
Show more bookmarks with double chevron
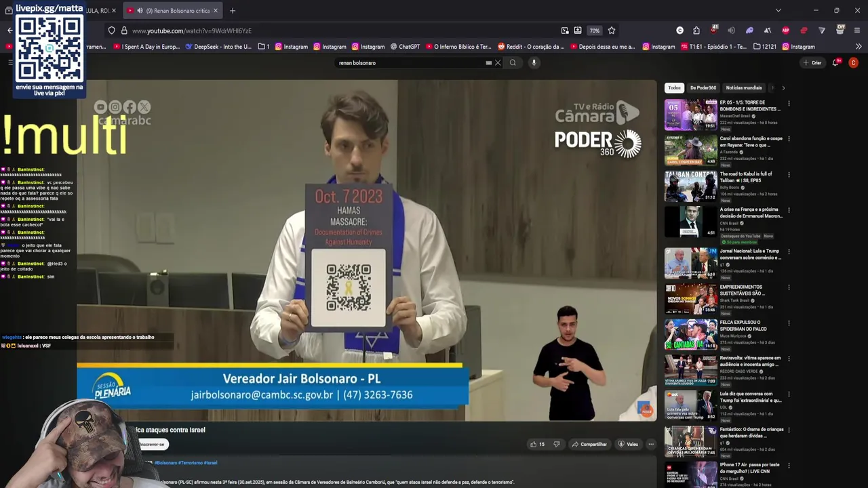point(858,47)
